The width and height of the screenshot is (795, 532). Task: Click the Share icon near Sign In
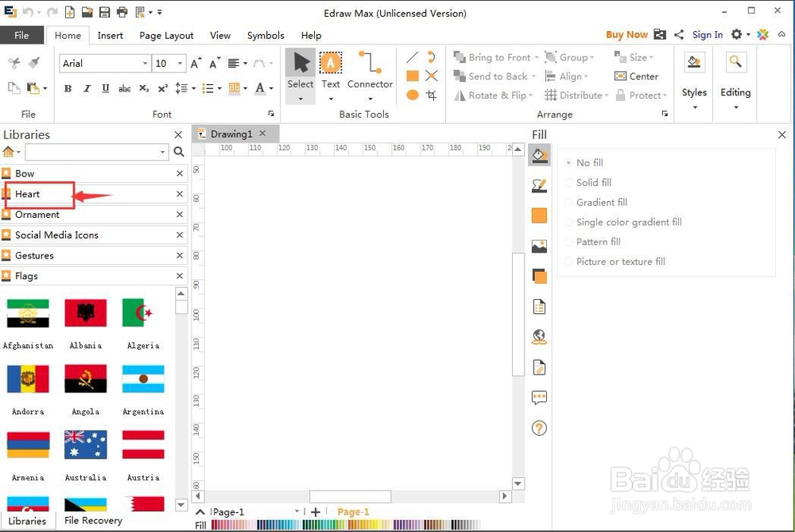(679, 34)
